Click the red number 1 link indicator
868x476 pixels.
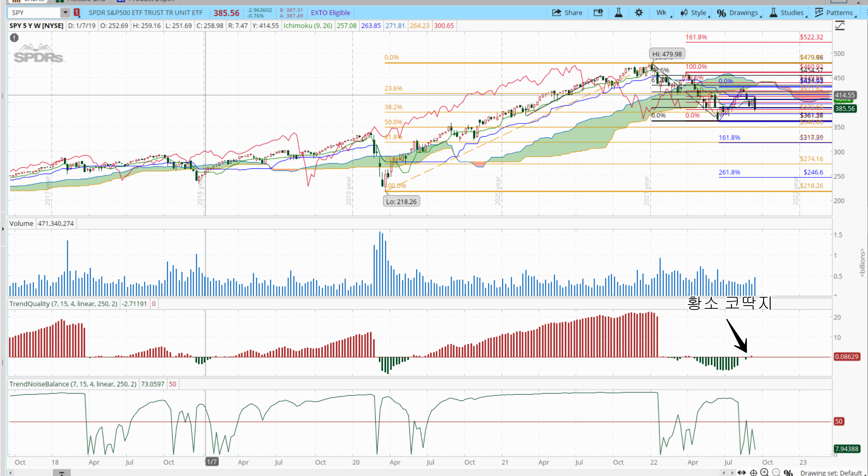(77, 13)
